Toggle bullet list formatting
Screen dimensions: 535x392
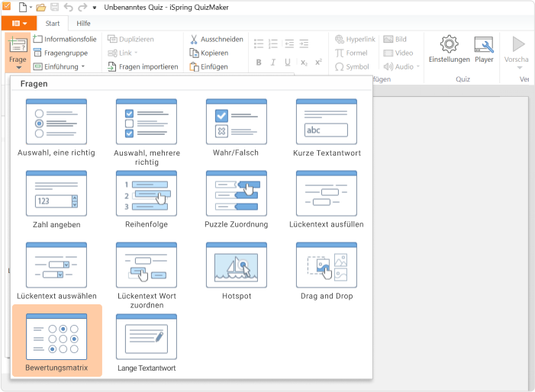click(259, 43)
